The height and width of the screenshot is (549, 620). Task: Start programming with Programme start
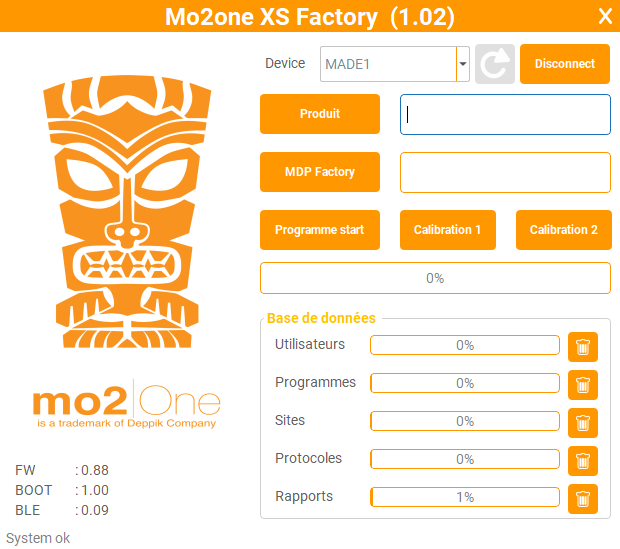click(320, 230)
